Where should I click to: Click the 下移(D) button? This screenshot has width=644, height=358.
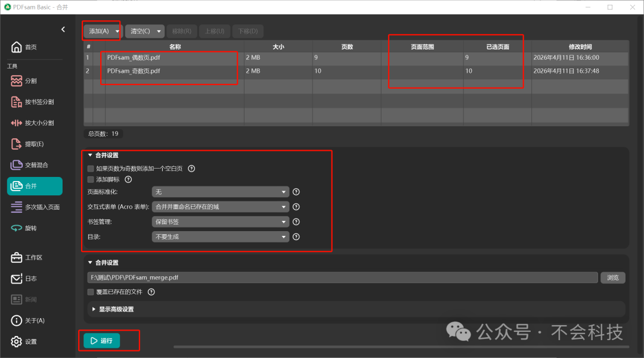[x=247, y=31]
